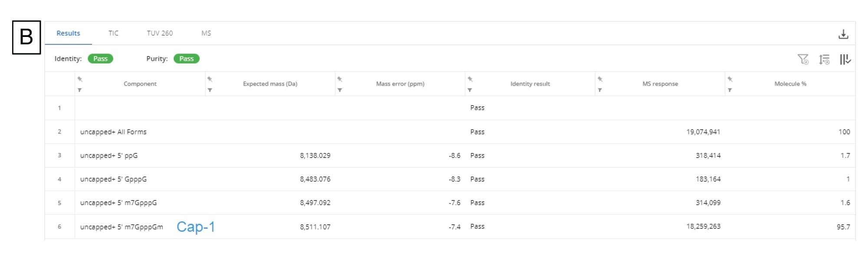The width and height of the screenshot is (868, 266).
Task: Pin the Mass error (ppm) column
Action: pos(340,79)
